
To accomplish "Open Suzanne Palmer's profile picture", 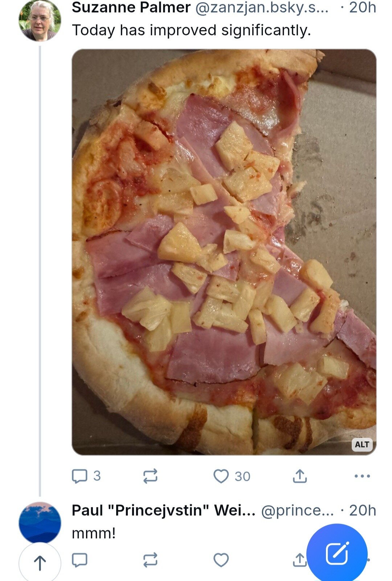I will pyautogui.click(x=40, y=20).
